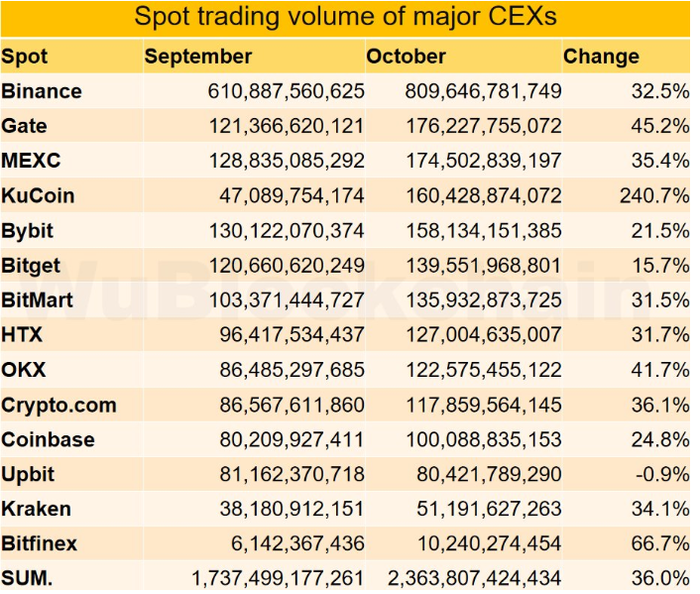Select Binance's October volume cell
Screen dimensions: 700x594
tap(483, 91)
